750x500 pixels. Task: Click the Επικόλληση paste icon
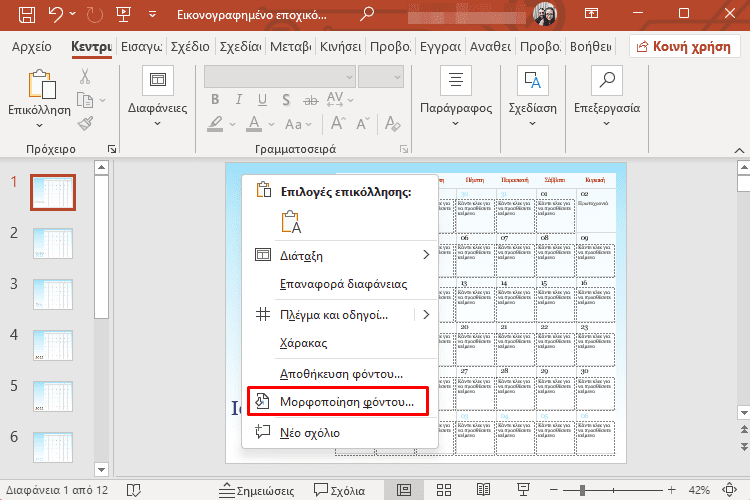(x=42, y=84)
